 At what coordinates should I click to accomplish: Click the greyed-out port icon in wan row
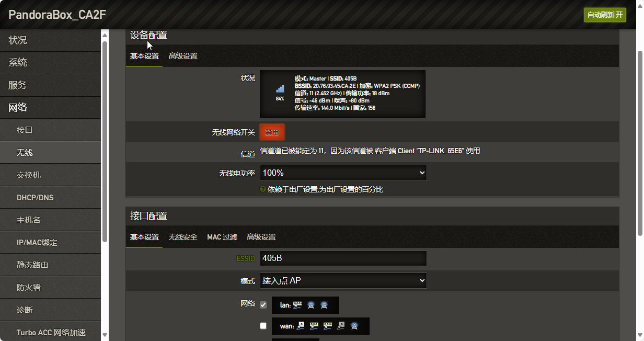341,326
